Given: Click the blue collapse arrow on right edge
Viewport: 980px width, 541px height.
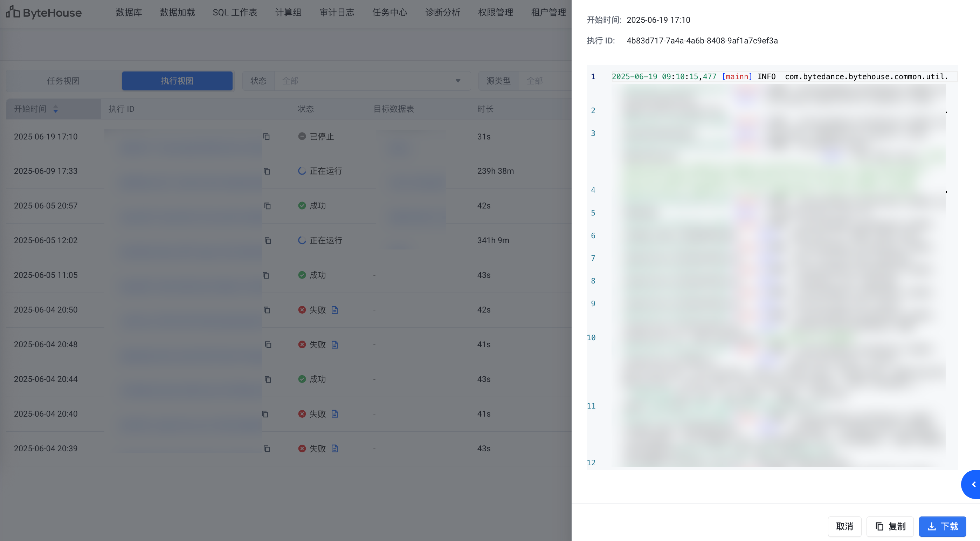Looking at the screenshot, I should 972,484.
